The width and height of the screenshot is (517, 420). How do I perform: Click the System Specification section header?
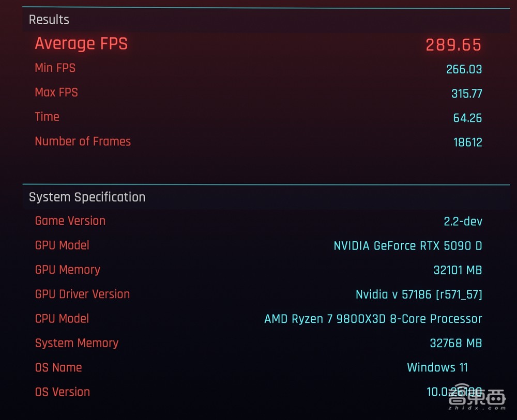coord(87,197)
